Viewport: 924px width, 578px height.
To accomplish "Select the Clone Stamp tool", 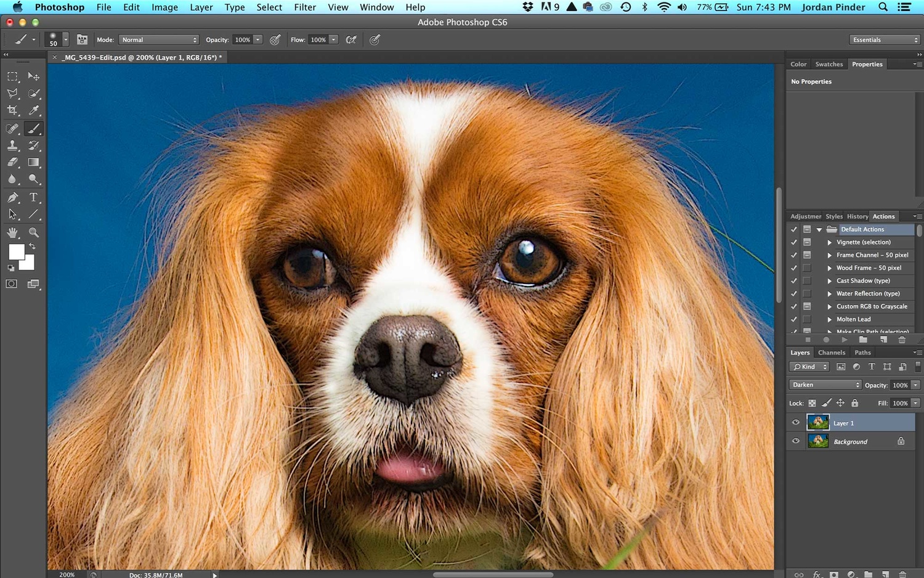I will (x=12, y=146).
